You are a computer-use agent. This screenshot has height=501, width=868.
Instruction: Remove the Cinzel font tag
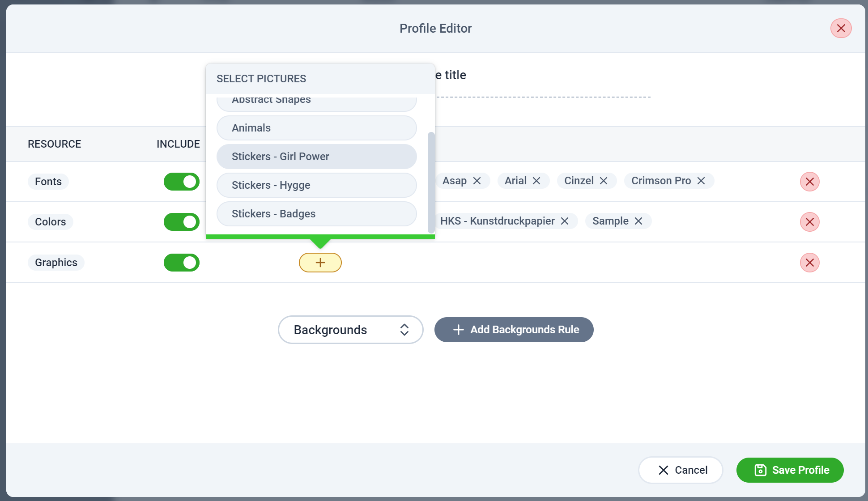(x=604, y=181)
